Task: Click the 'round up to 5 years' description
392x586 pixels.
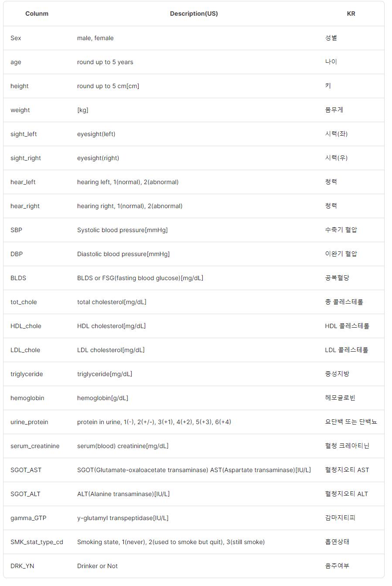Action: [105, 62]
